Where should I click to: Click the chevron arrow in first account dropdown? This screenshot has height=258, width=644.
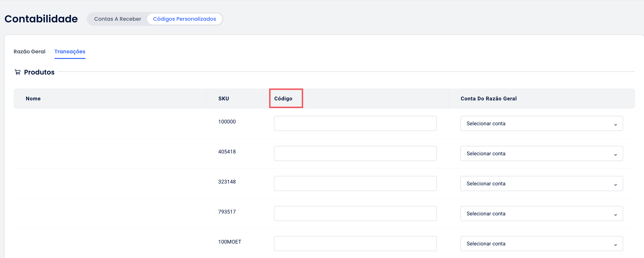coord(615,125)
